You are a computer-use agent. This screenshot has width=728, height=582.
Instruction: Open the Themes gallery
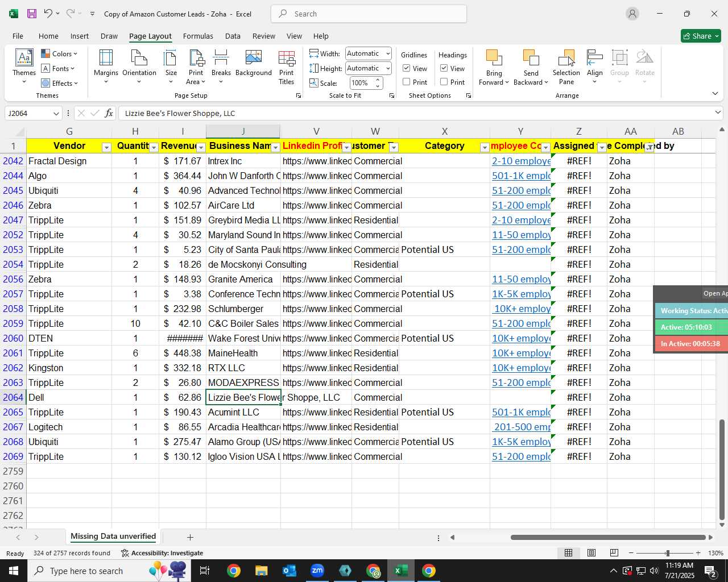24,67
